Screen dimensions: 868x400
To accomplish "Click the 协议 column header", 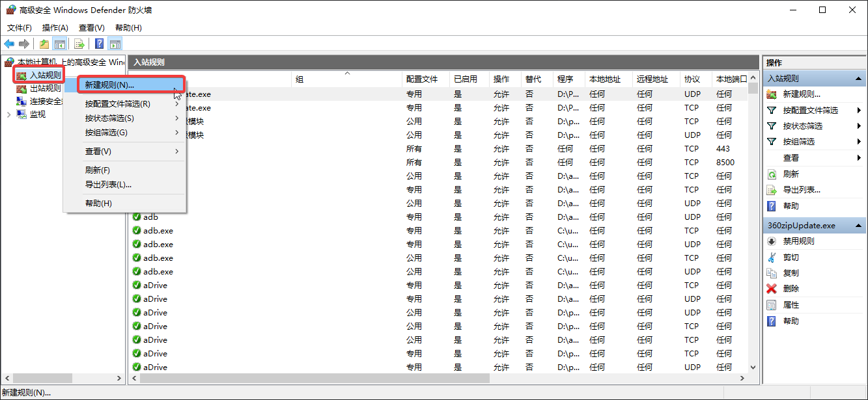I will (x=692, y=79).
